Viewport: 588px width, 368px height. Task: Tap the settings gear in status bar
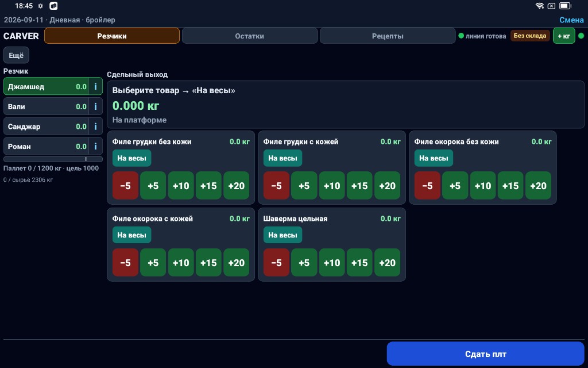click(41, 6)
